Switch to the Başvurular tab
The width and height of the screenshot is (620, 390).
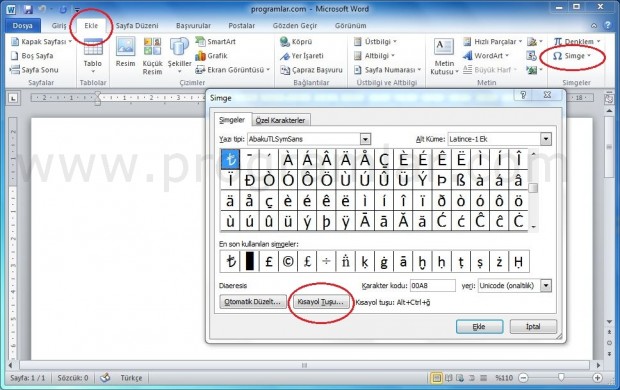tap(193, 26)
